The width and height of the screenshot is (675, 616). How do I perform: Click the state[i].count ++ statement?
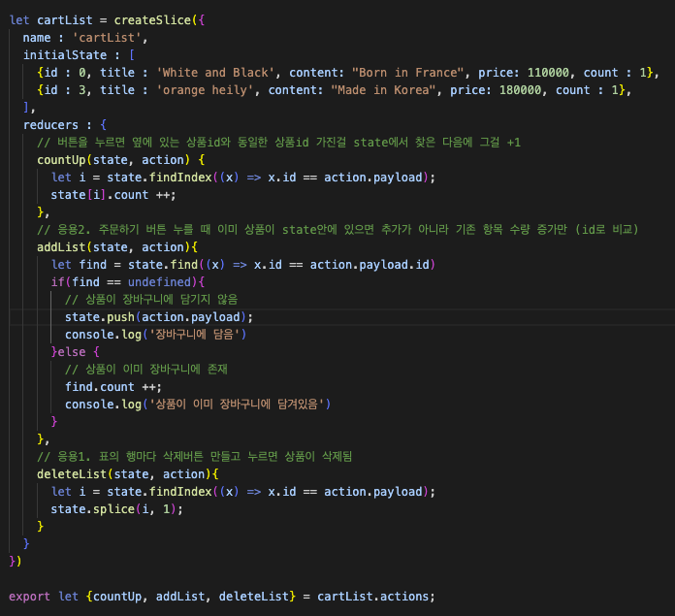[113, 195]
